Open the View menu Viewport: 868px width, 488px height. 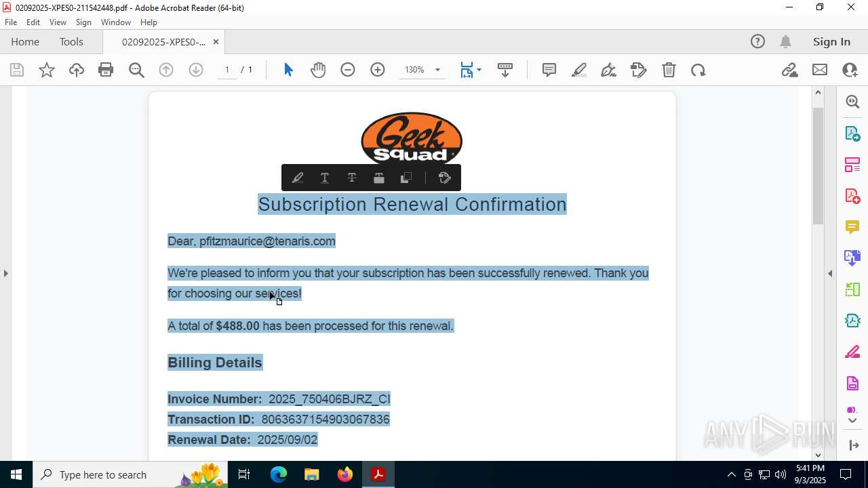click(58, 22)
